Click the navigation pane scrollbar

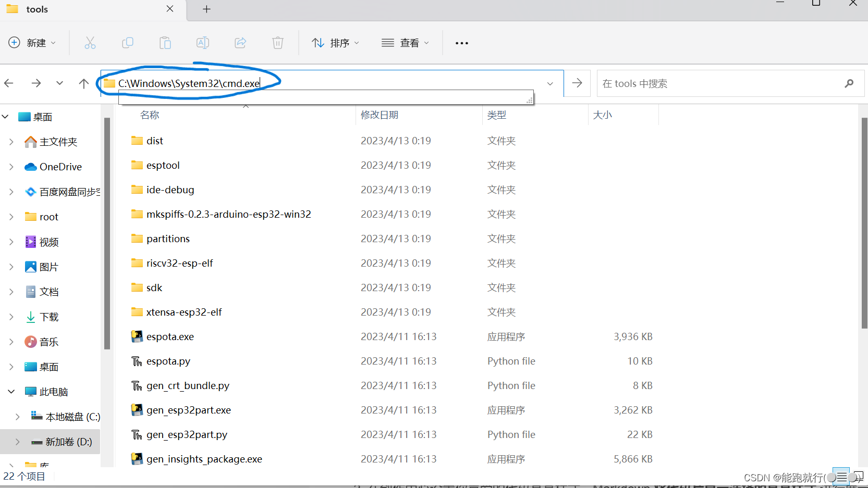coord(107,233)
